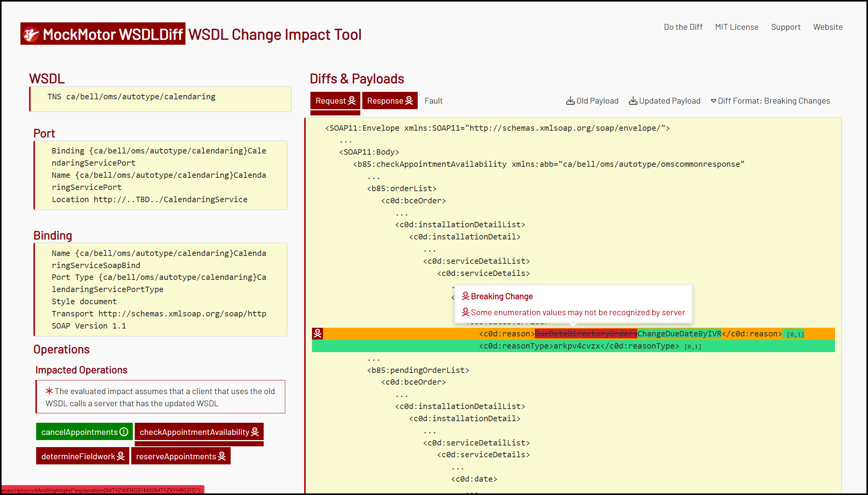Click the MockMotor WSDLDiff logo icon

tap(31, 35)
